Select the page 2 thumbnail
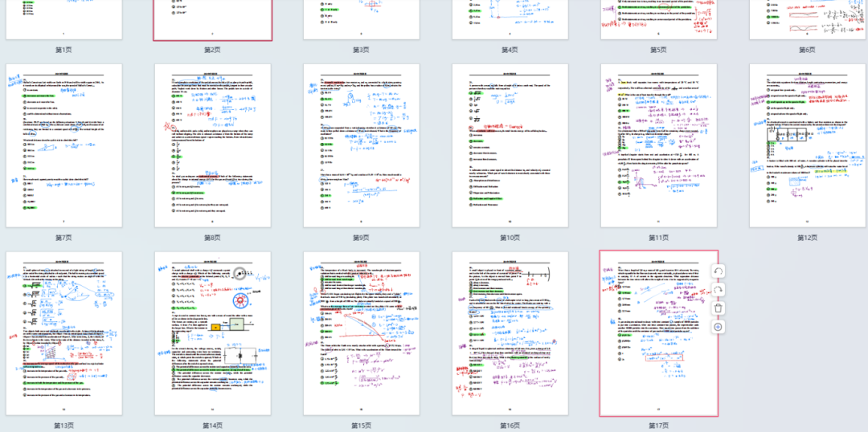The image size is (868, 432). pos(212,19)
